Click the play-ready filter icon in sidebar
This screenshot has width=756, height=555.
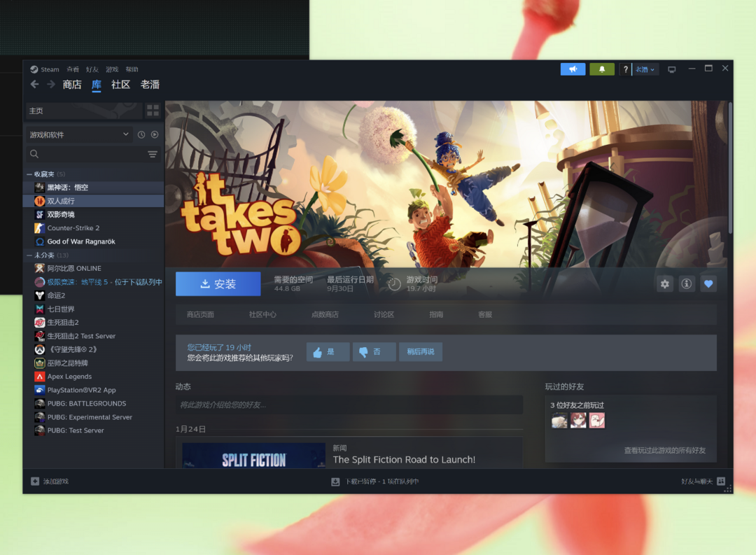coord(155,134)
